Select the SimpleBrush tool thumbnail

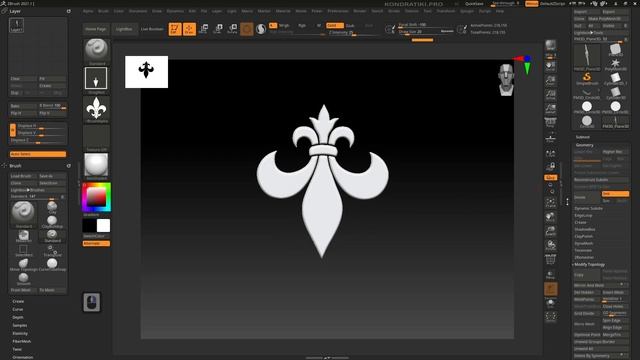pyautogui.click(x=587, y=78)
